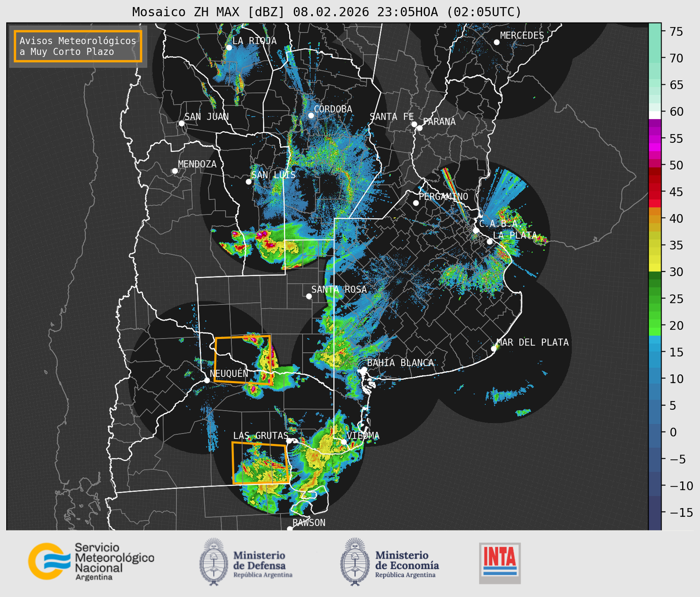This screenshot has height=597, width=700.
Task: Click the 25 dBZ green band on color scale
Action: point(655,298)
